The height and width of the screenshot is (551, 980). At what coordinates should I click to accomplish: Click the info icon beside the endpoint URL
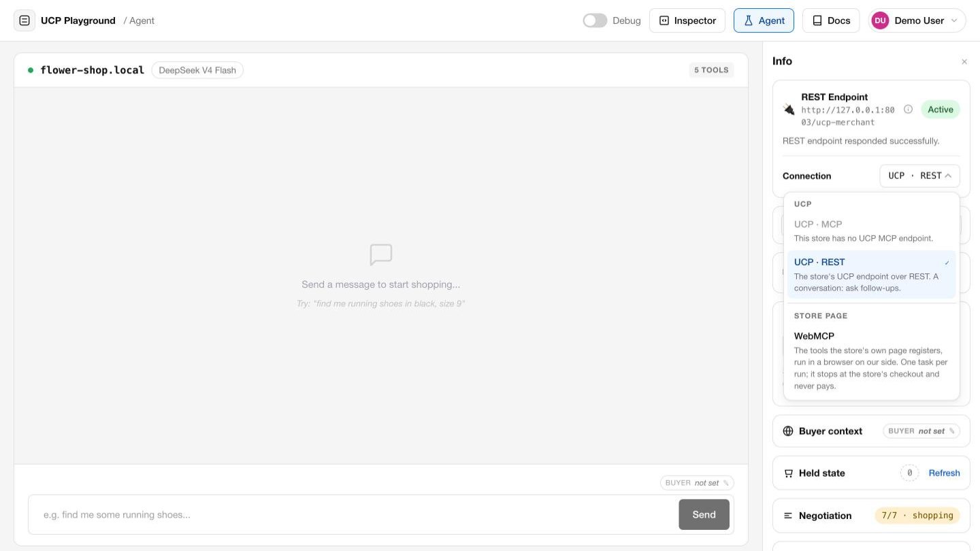(908, 110)
